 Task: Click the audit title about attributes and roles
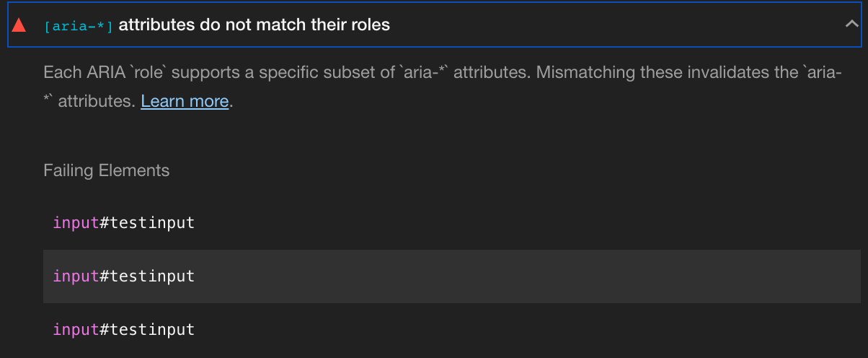pos(254,25)
